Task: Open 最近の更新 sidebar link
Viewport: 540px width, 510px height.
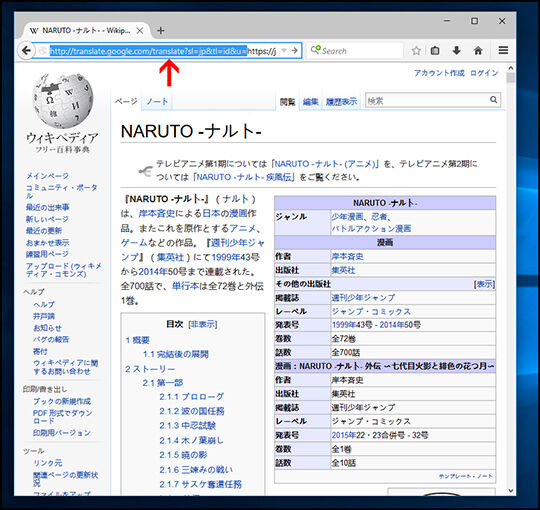Action: (44, 231)
